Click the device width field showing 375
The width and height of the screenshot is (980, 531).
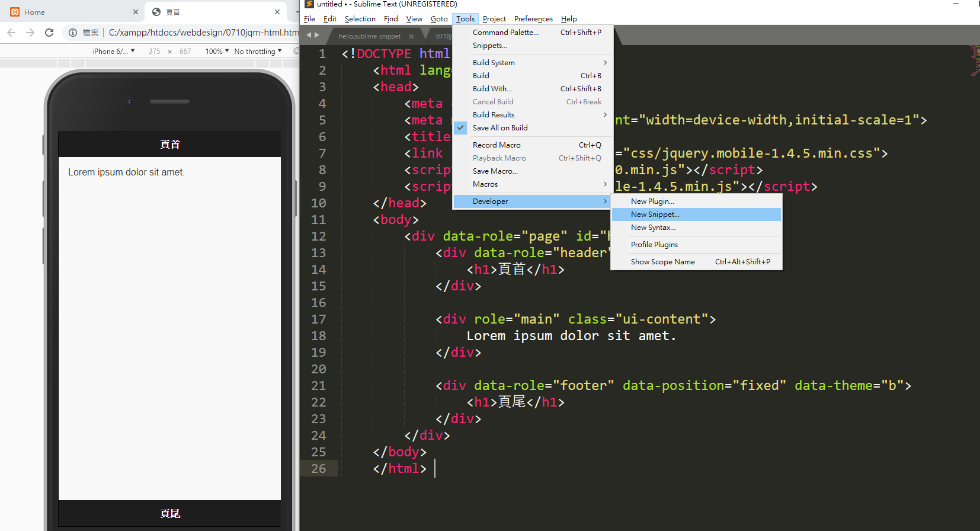pos(154,52)
